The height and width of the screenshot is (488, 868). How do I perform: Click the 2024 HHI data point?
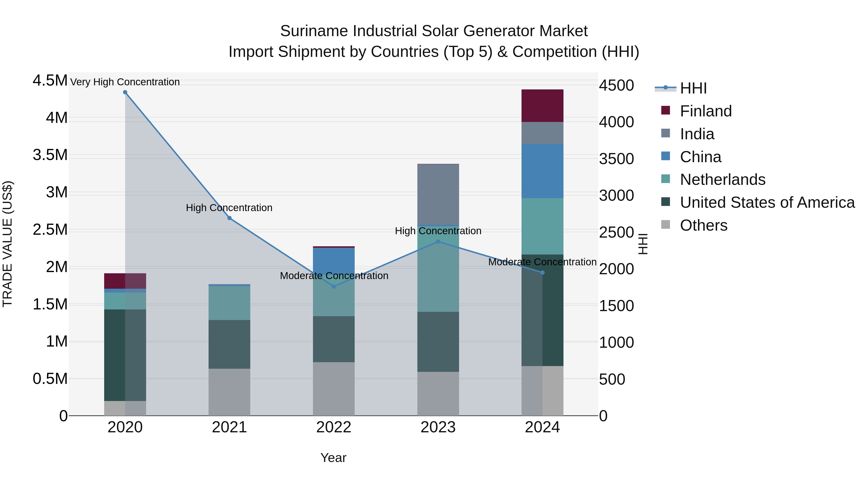(542, 273)
